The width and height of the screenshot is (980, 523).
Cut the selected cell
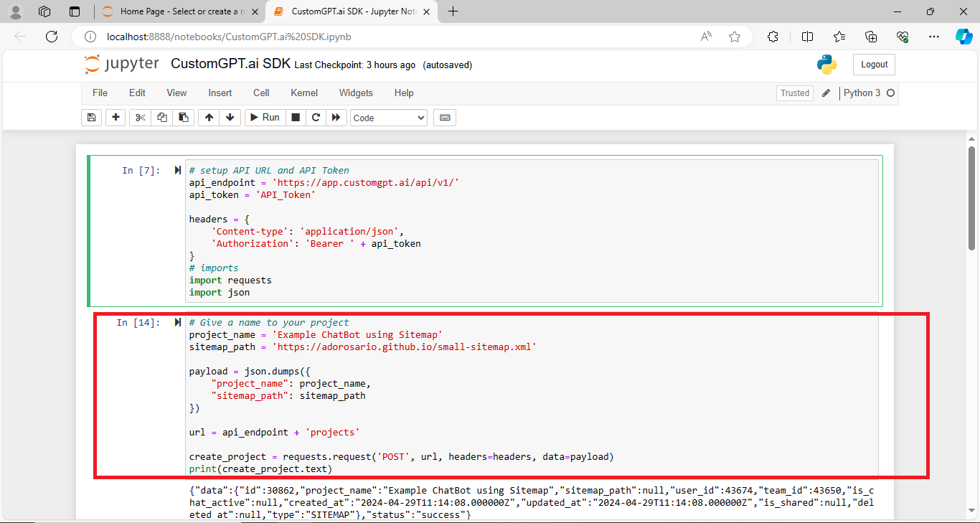point(140,117)
